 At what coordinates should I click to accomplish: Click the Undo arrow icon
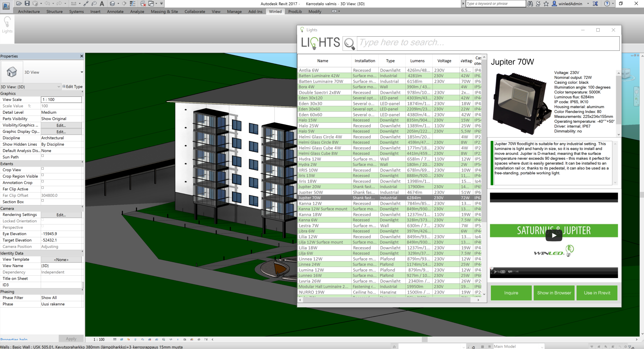(x=47, y=3)
